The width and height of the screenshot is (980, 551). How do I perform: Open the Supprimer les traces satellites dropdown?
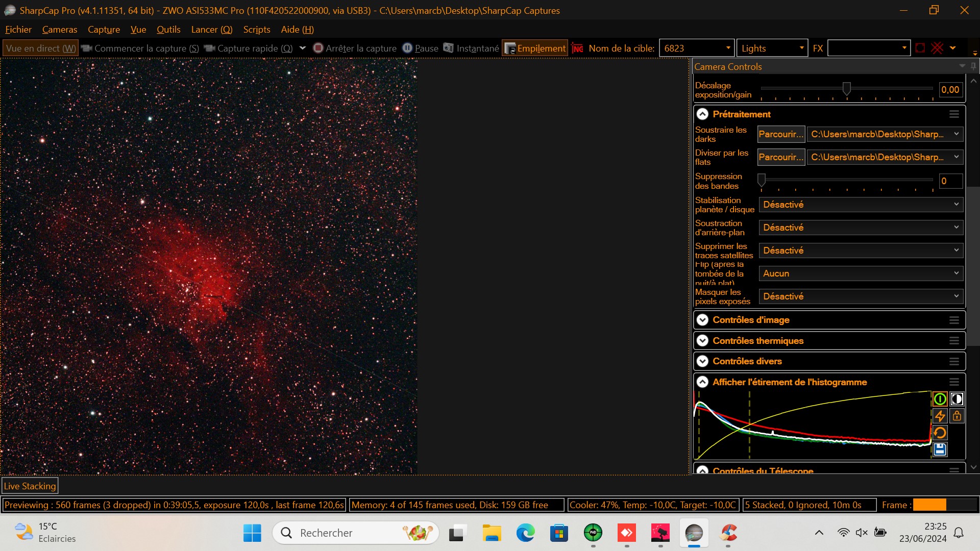pos(861,251)
